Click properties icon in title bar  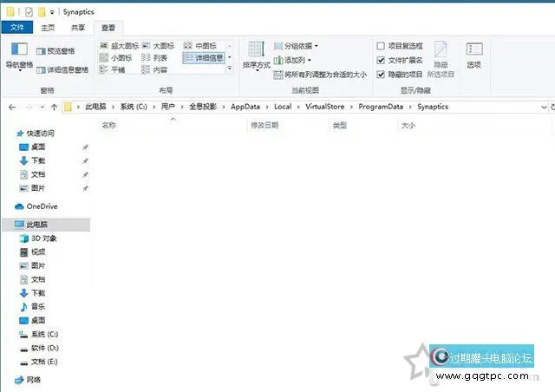tap(29, 12)
